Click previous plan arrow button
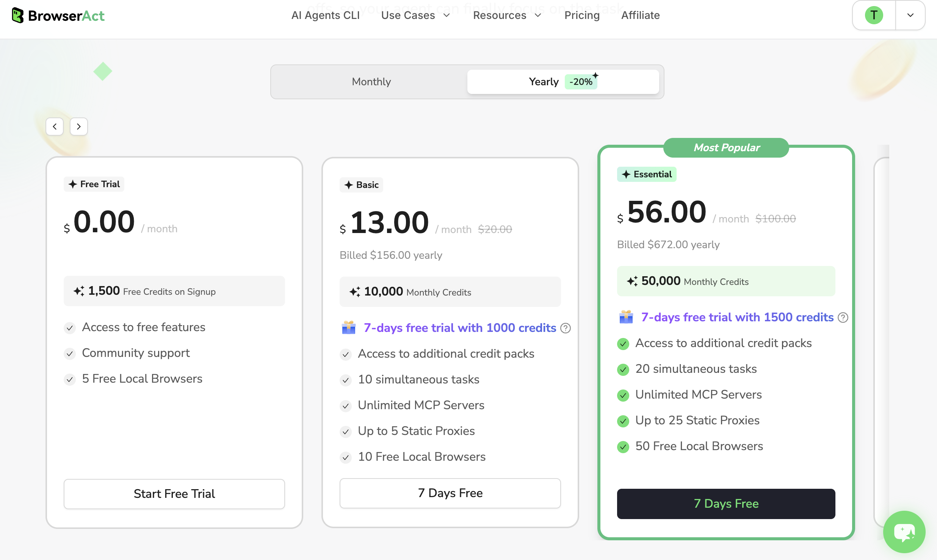Screen dimensions: 937x560 click(x=55, y=127)
